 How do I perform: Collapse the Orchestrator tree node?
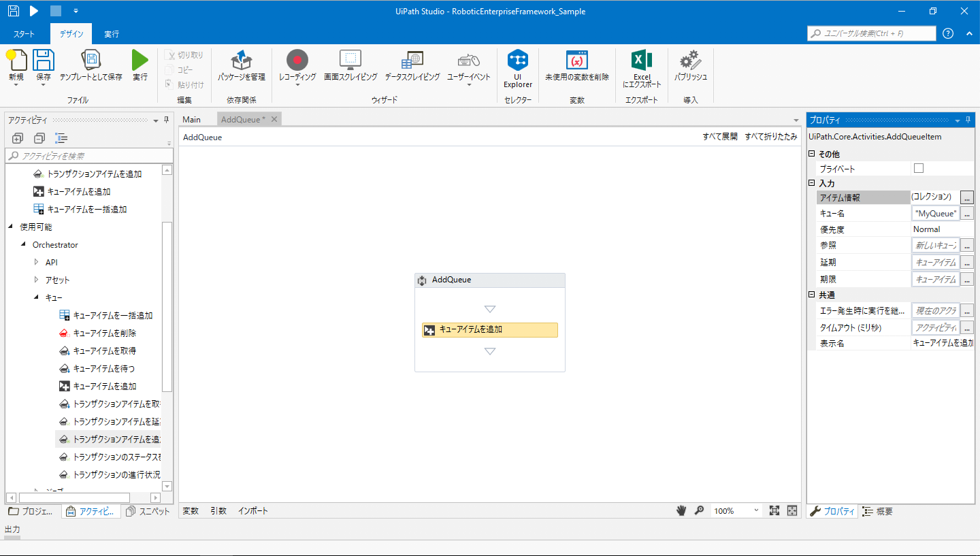pyautogui.click(x=24, y=244)
